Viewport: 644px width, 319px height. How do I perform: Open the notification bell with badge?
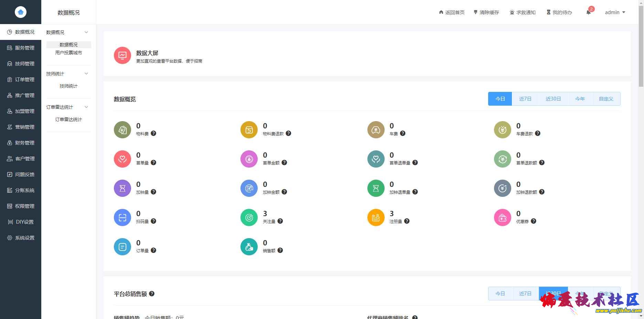tap(589, 12)
